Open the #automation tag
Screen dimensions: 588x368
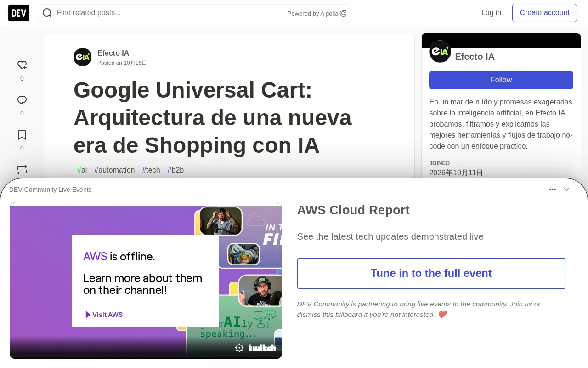tap(114, 170)
